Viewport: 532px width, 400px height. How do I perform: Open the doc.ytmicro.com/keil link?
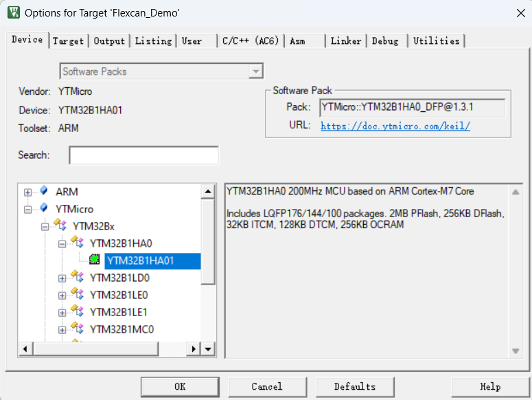click(x=395, y=126)
